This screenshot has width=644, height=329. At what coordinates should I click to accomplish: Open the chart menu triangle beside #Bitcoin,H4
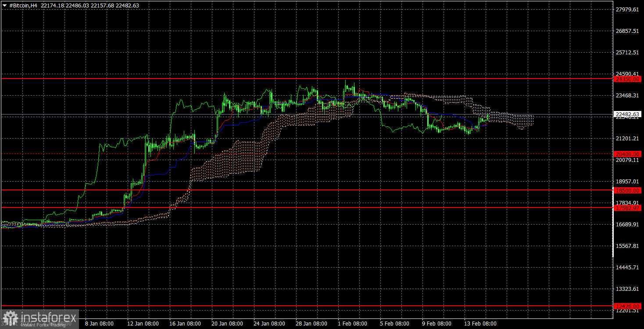[4, 5]
